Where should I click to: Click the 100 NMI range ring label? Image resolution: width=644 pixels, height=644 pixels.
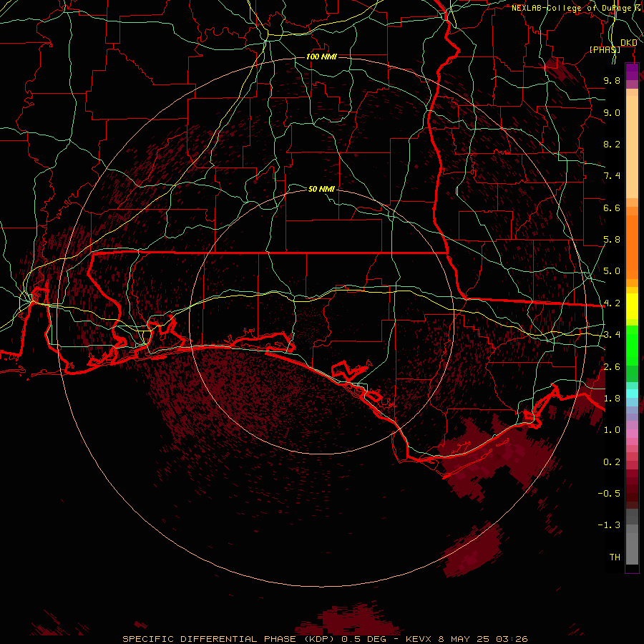click(x=321, y=57)
